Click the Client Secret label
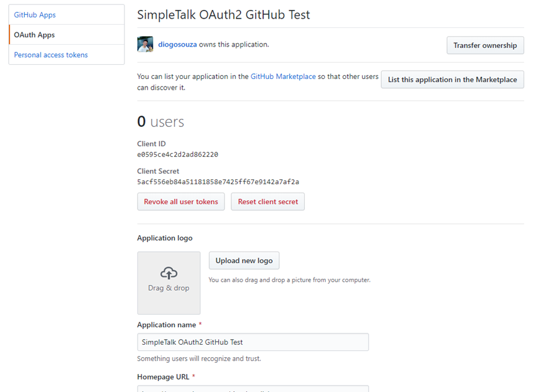 point(158,171)
